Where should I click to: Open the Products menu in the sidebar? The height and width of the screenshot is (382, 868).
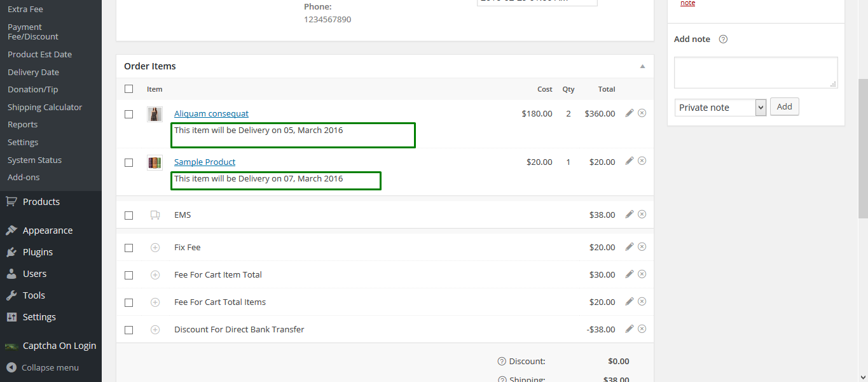tap(41, 202)
